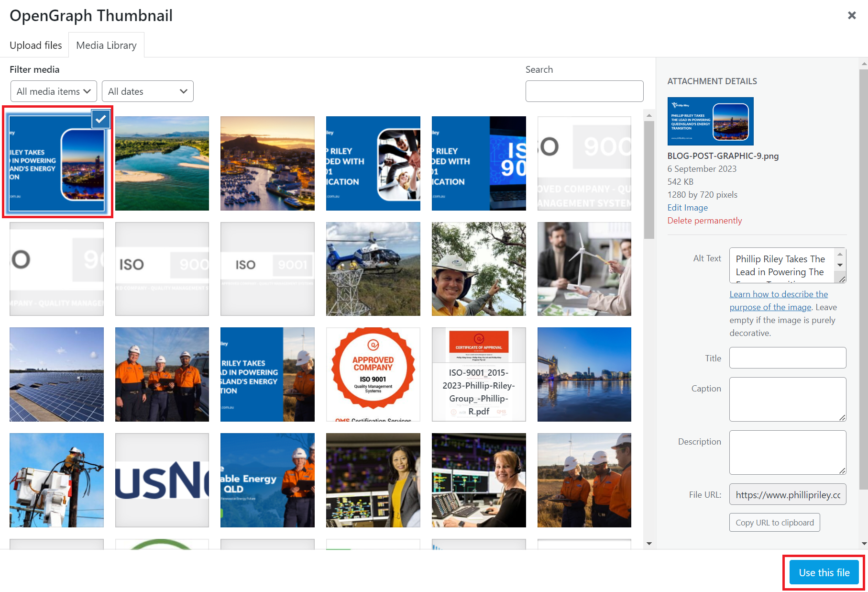Pick the solar panels field thumbnail
The width and height of the screenshot is (868, 592).
pyautogui.click(x=56, y=375)
